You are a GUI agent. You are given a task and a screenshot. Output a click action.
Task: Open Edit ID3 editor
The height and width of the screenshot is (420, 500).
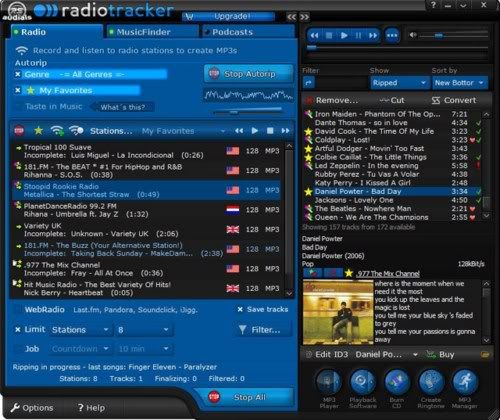coord(328,354)
